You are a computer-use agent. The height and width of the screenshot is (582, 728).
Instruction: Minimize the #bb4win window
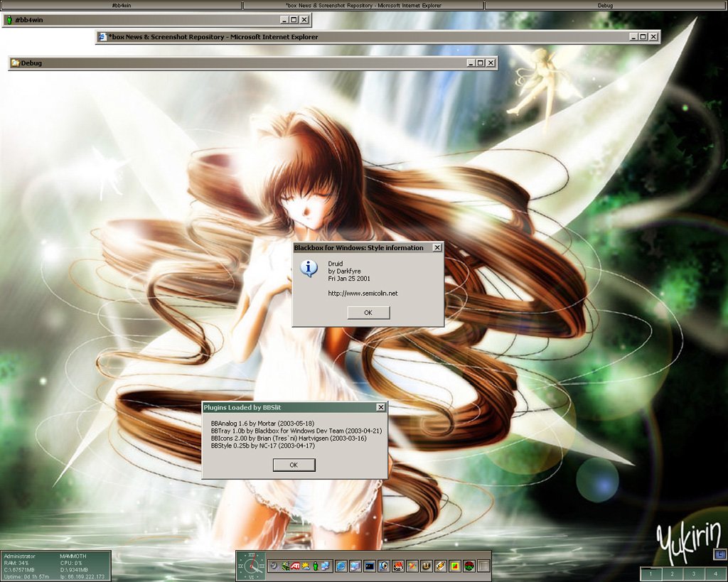284,19
